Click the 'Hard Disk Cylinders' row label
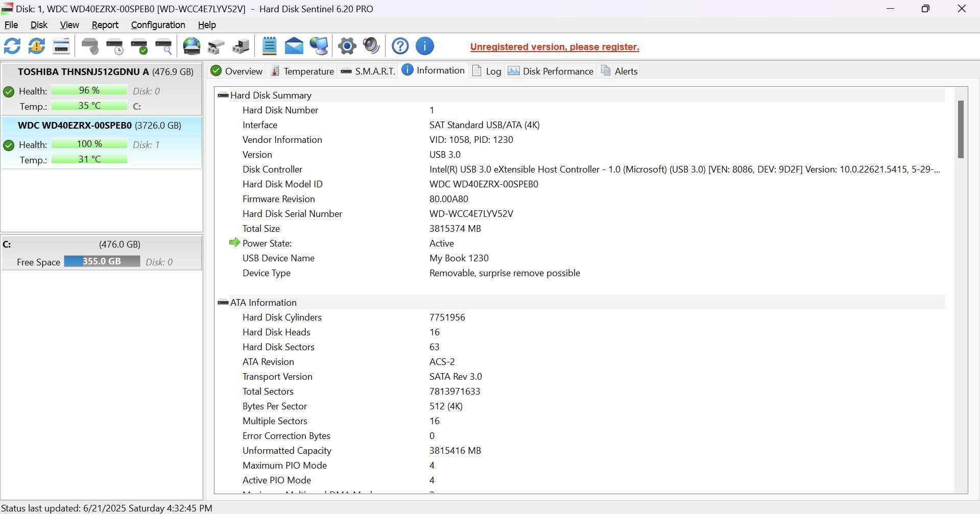 pyautogui.click(x=282, y=317)
